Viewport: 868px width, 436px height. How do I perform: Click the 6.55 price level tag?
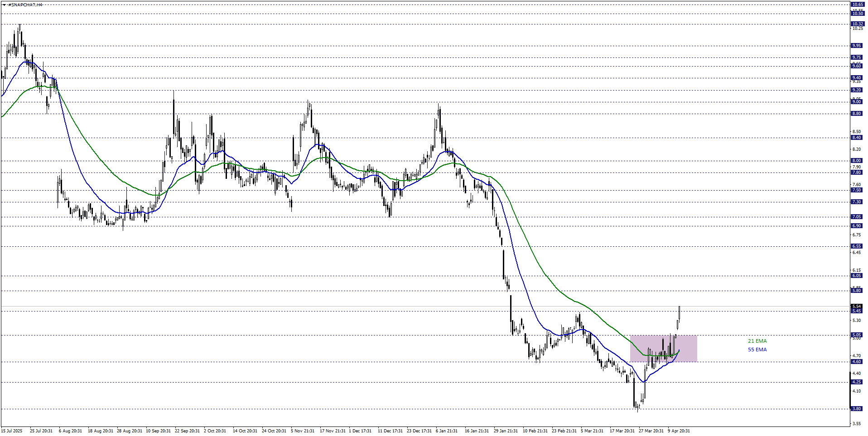click(856, 246)
